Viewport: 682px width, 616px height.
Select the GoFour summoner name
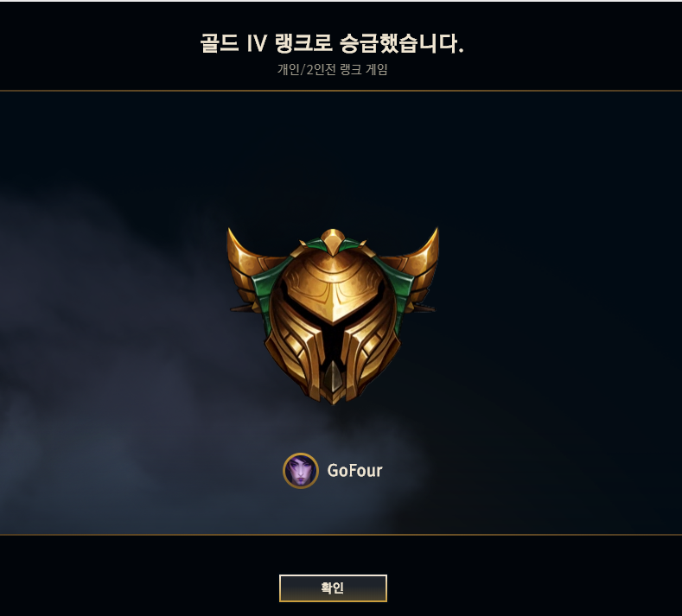coord(354,470)
